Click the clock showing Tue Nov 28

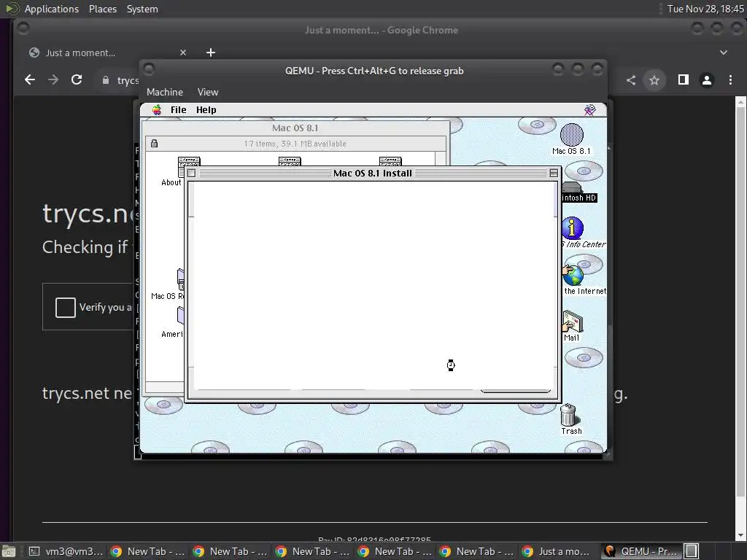click(x=705, y=9)
